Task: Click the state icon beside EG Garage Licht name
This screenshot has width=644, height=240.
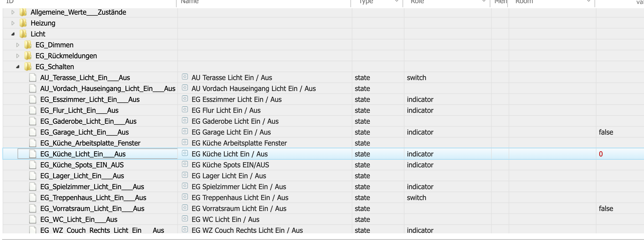Action: pyautogui.click(x=185, y=132)
